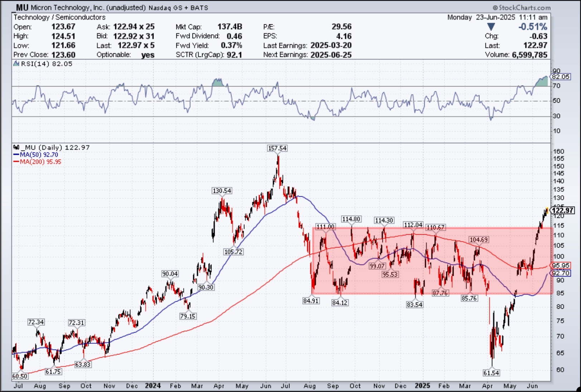Click the -0.51% percent change

click(533, 27)
